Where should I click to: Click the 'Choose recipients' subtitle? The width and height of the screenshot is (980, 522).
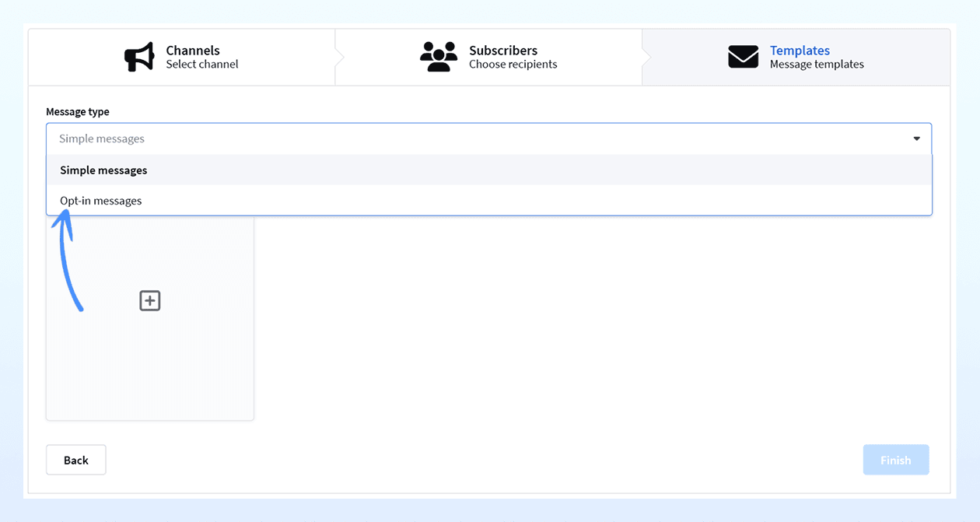click(513, 65)
